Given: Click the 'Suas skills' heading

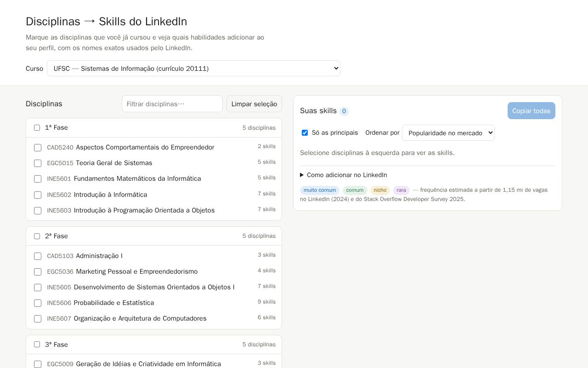Looking at the screenshot, I should click(x=318, y=111).
